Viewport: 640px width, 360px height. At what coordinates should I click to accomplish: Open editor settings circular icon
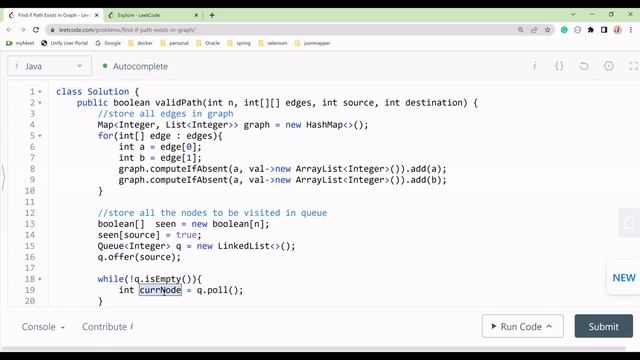pyautogui.click(x=609, y=66)
